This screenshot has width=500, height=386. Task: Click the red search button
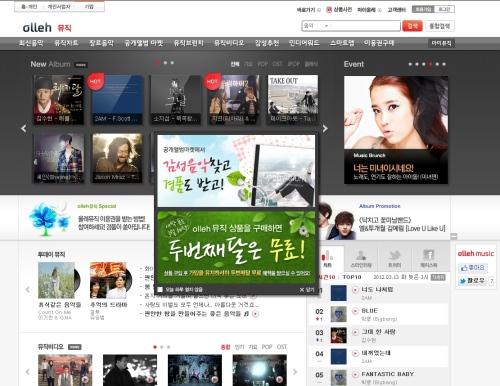point(412,26)
